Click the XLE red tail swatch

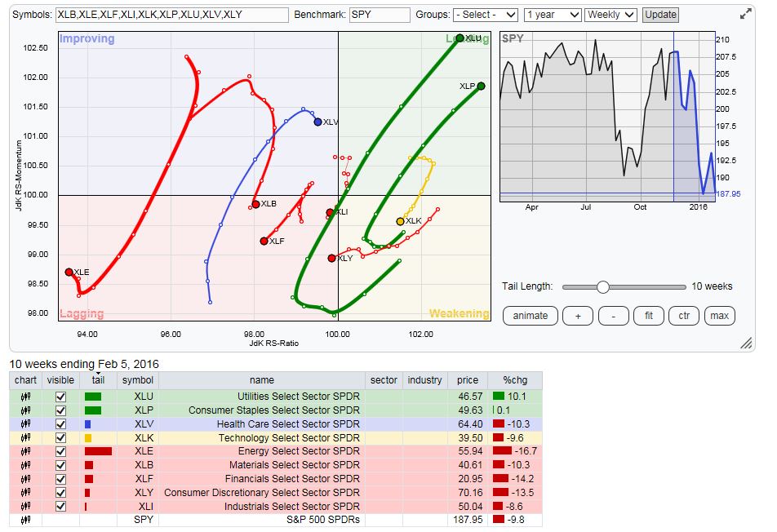tap(98, 451)
